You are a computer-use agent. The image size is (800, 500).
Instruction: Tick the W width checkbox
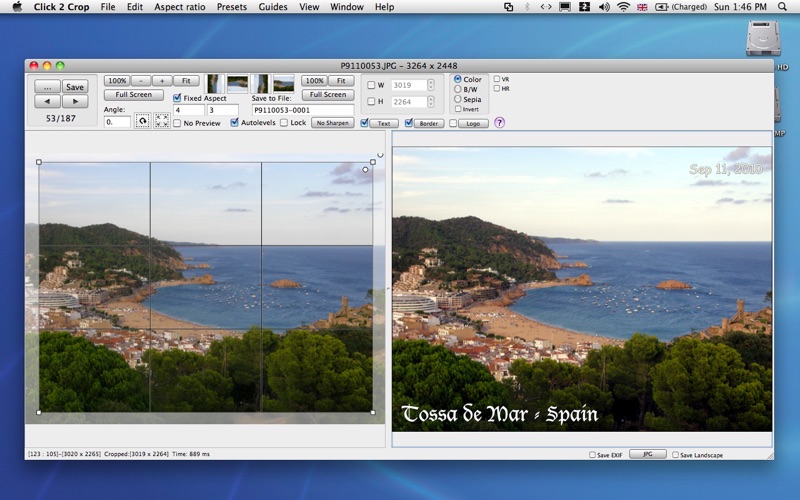371,85
